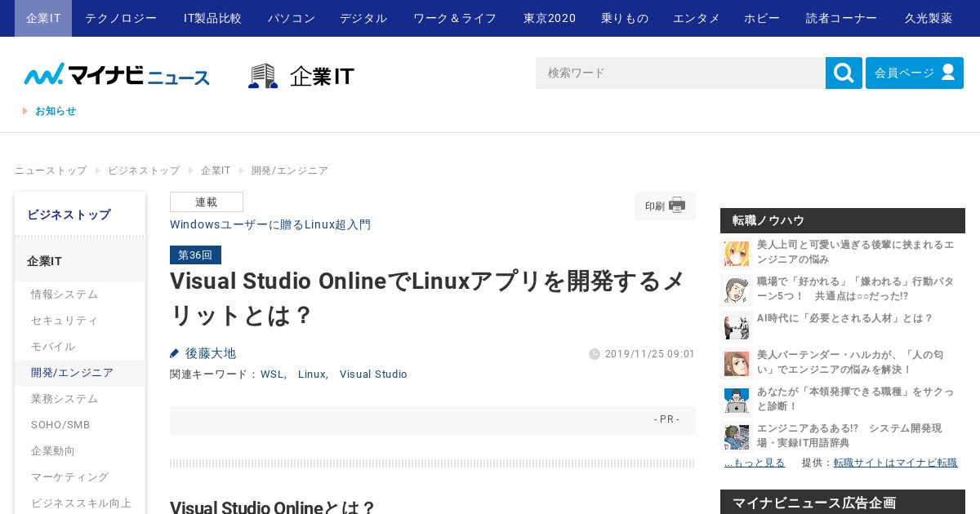Image resolution: width=980 pixels, height=514 pixels.
Task: Click お知らせ text link
Action: click(x=56, y=111)
